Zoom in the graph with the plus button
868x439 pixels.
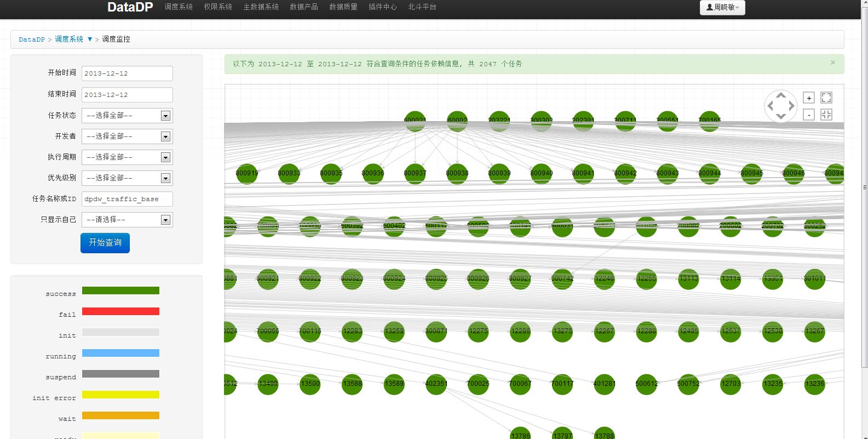pyautogui.click(x=809, y=98)
